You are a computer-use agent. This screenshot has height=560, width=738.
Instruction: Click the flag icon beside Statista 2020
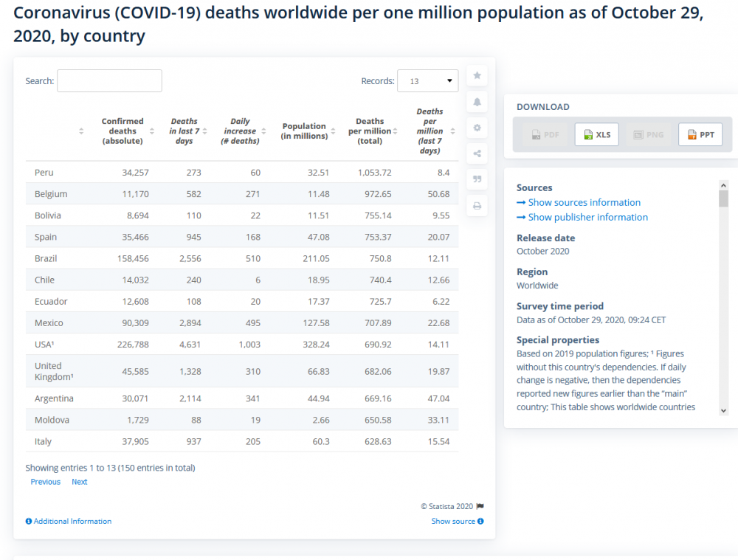click(x=480, y=506)
